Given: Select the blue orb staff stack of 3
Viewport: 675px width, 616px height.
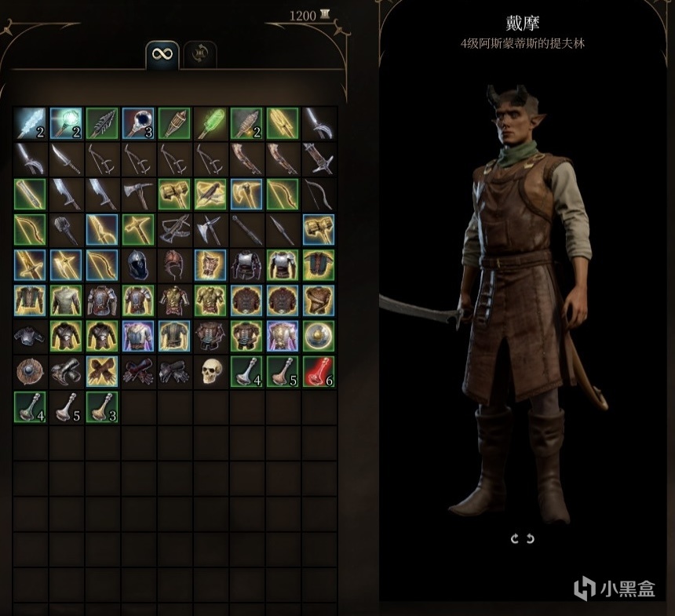Looking at the screenshot, I should coord(138,123).
